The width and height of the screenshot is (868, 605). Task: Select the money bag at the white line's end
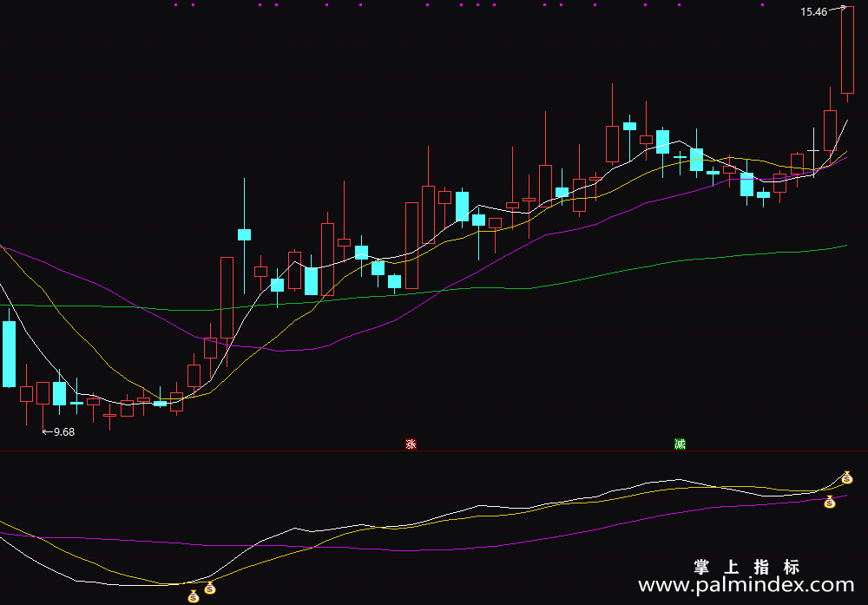[847, 477]
